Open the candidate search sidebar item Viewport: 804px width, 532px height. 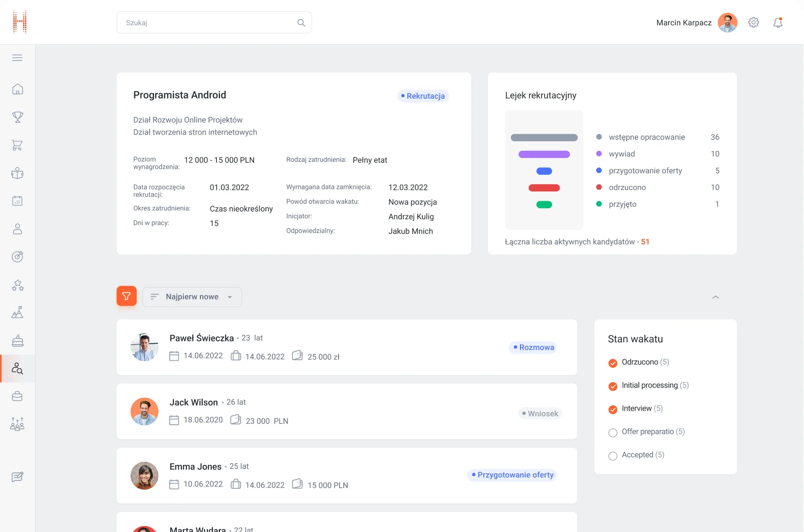[18, 369]
